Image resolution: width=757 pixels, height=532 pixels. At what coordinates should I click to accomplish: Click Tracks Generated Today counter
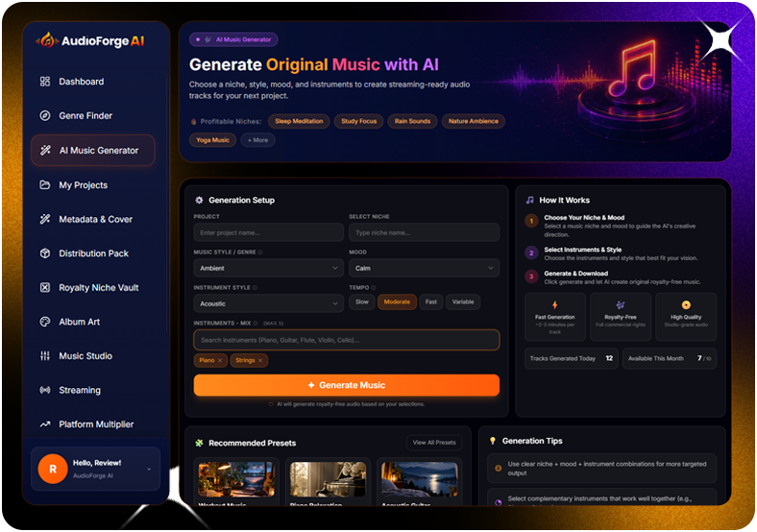pyautogui.click(x=572, y=359)
